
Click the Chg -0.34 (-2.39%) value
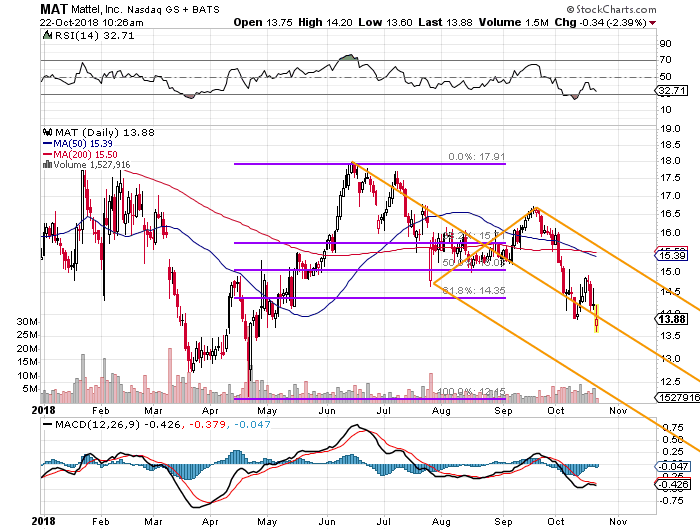600,22
